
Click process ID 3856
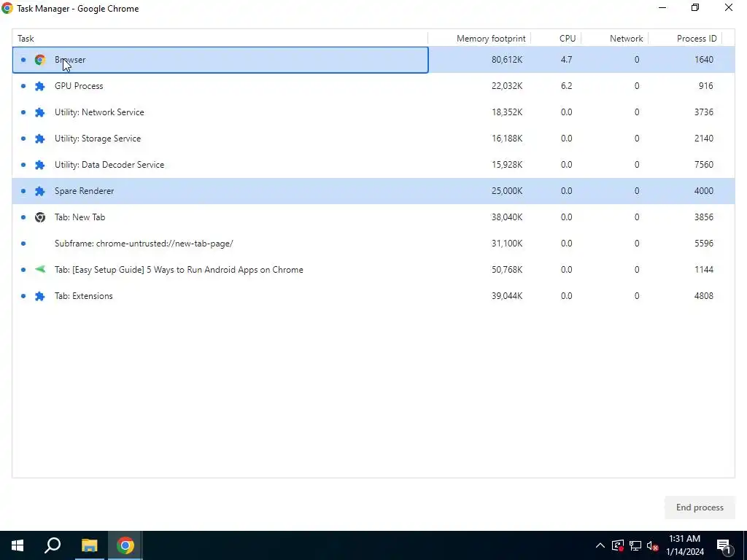(x=704, y=217)
